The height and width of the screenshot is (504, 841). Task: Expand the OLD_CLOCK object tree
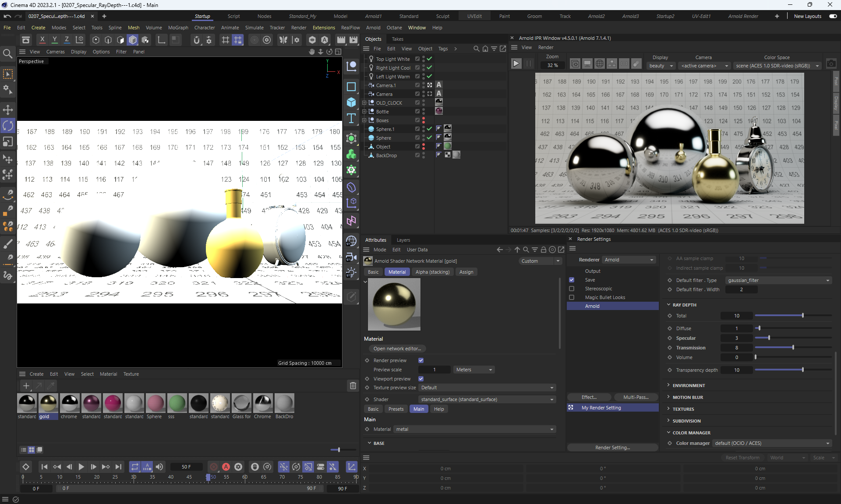coord(364,103)
